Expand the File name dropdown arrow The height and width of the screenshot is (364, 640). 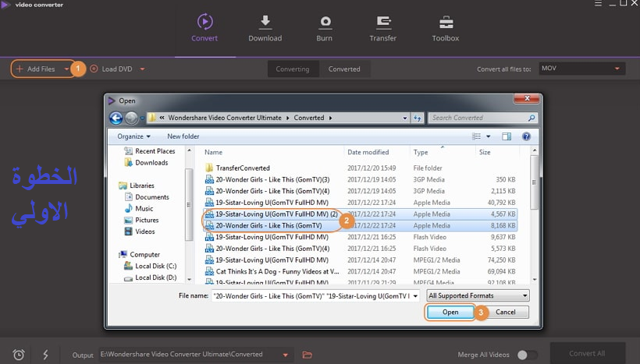click(x=415, y=296)
